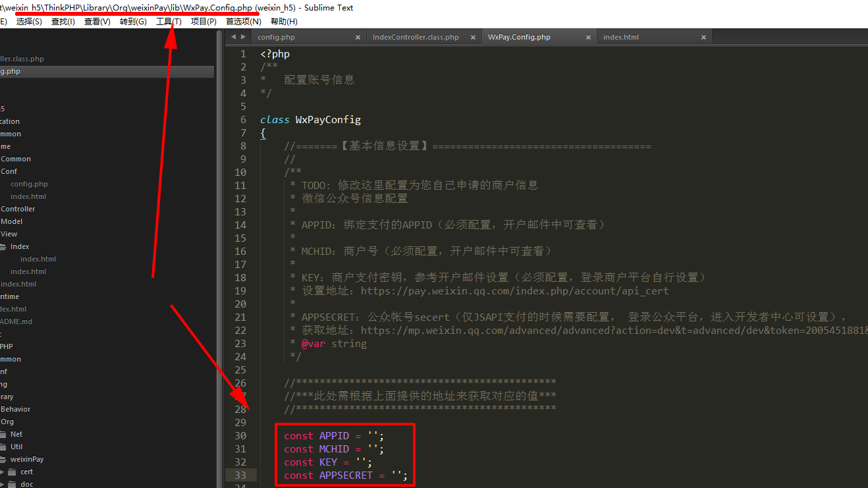Open the 查找(I) menu

pos(63,22)
